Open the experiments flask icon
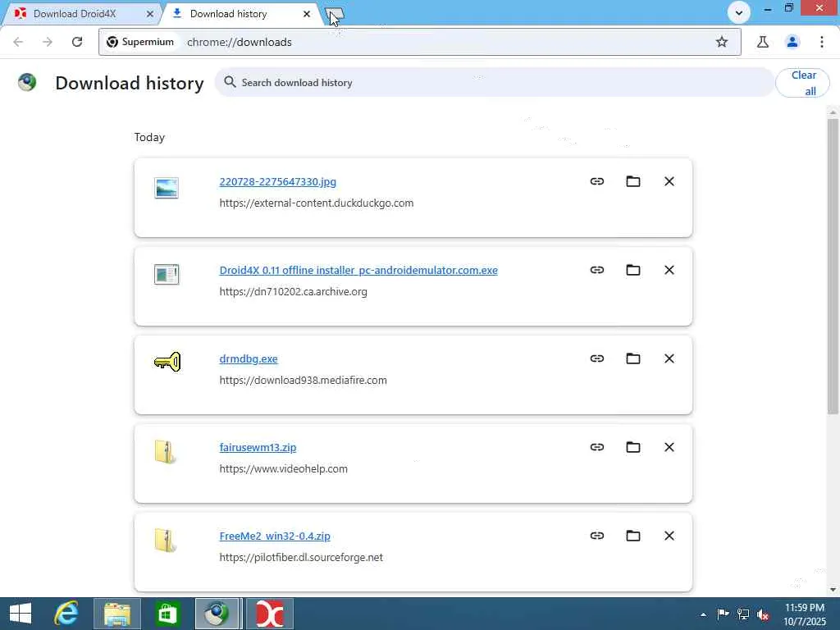 click(x=763, y=42)
